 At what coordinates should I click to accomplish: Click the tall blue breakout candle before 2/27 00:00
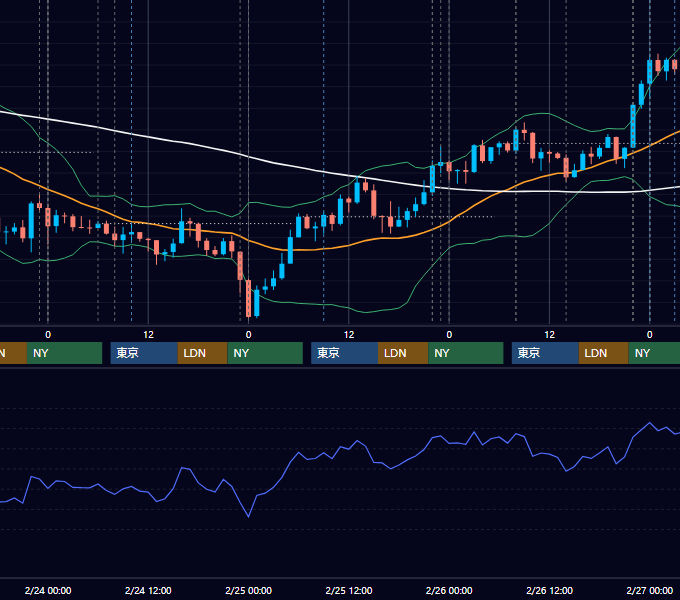633,126
